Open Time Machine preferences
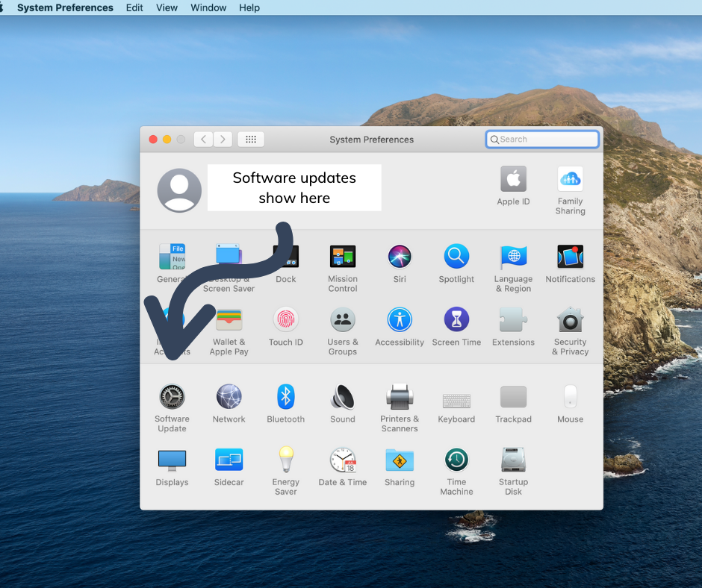The height and width of the screenshot is (588, 702). click(x=456, y=460)
